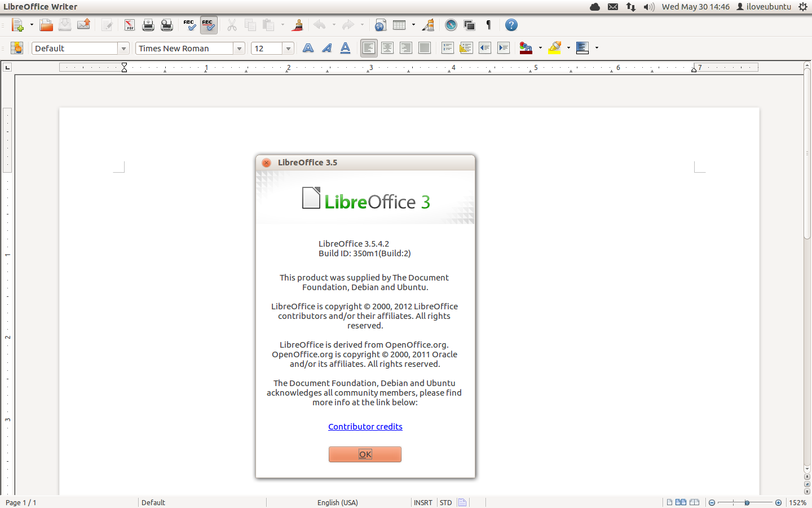Open the New Document dropdown arrow
The width and height of the screenshot is (812, 508).
point(32,25)
